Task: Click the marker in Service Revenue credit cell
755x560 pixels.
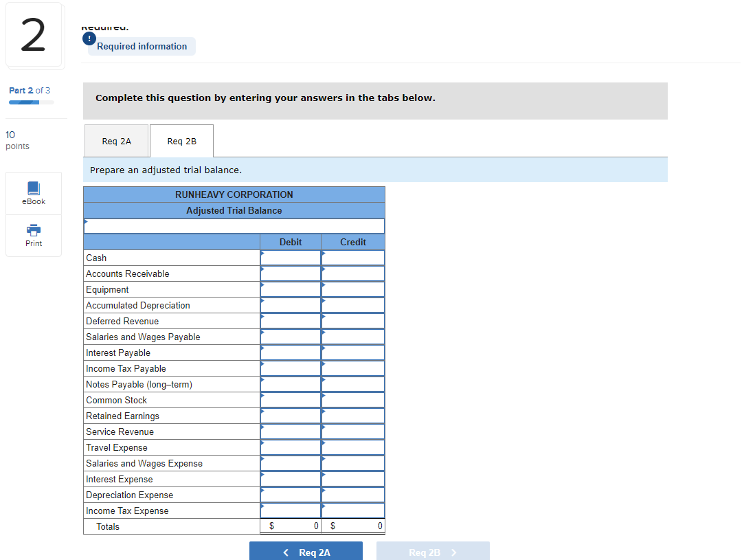Action: pos(324,427)
